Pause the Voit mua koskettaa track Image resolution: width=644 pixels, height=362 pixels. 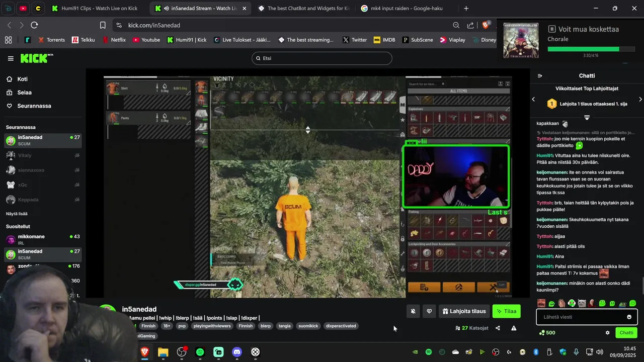552,29
